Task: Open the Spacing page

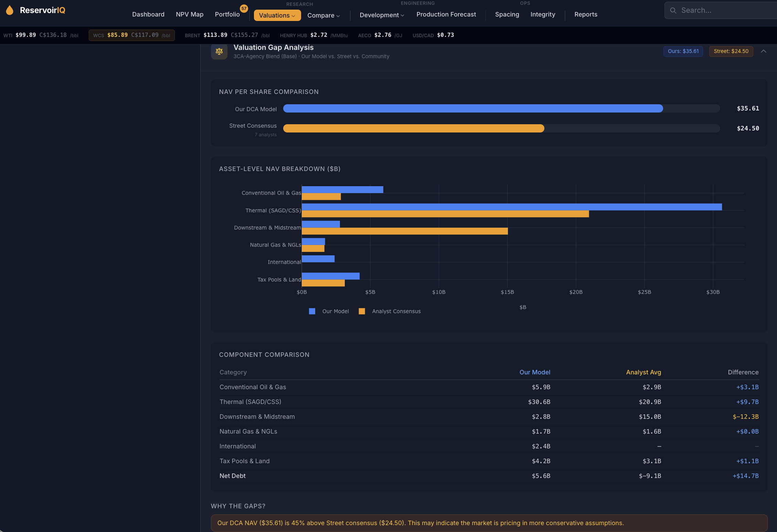Action: tap(507, 14)
